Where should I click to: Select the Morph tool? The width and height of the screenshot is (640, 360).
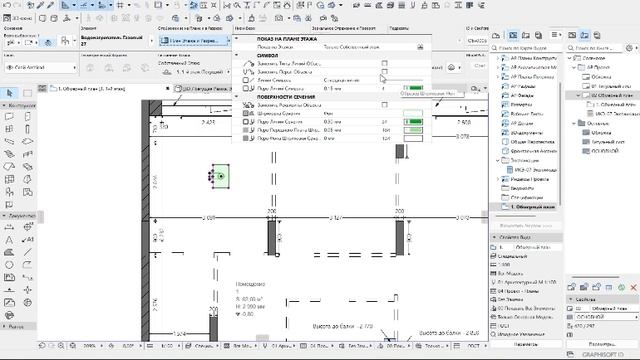coord(27,179)
